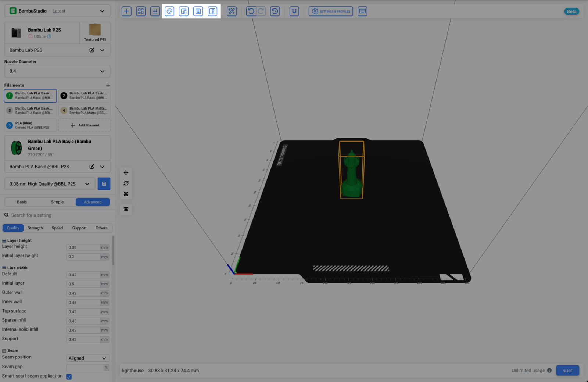This screenshot has height=382, width=588.
Task: Select the Textured PEI plate type
Action: pos(95,33)
